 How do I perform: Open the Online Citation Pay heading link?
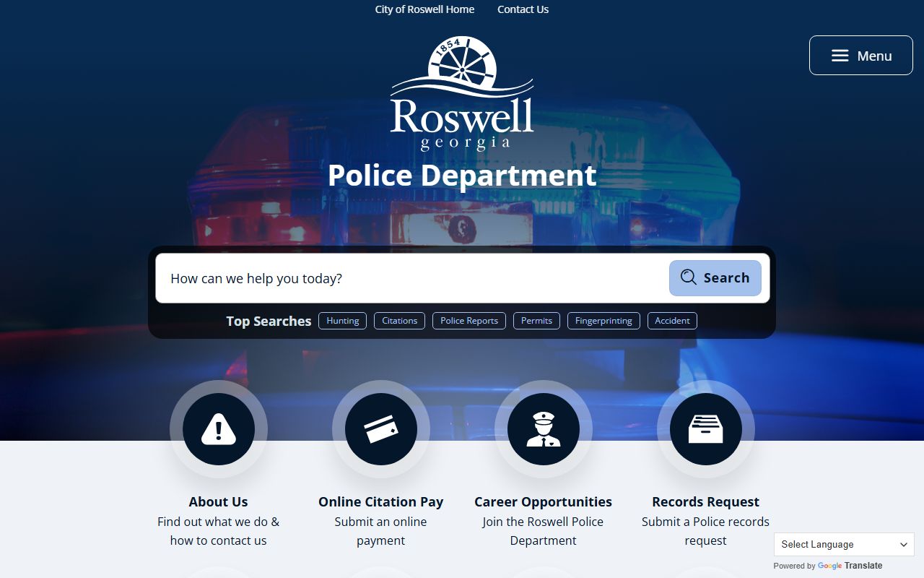(x=381, y=501)
